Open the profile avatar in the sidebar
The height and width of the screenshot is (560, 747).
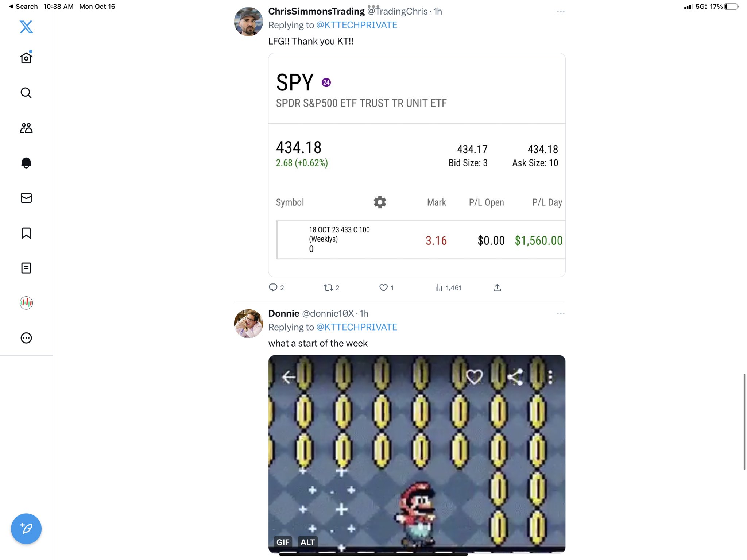pos(26,303)
